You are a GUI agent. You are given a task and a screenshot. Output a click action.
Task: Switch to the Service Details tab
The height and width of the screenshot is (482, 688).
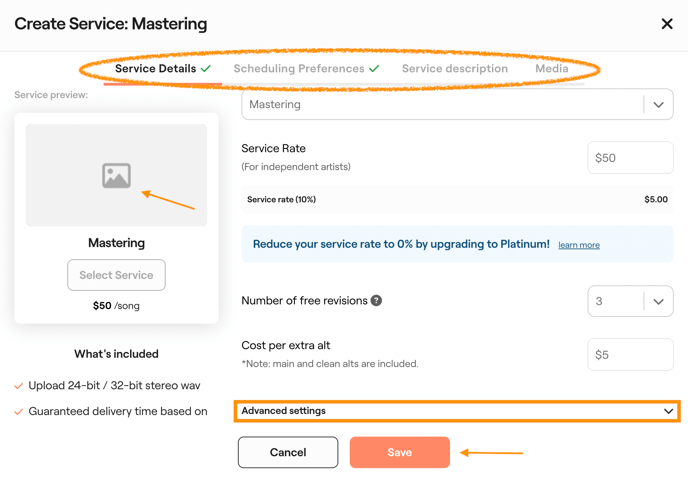[x=155, y=69]
